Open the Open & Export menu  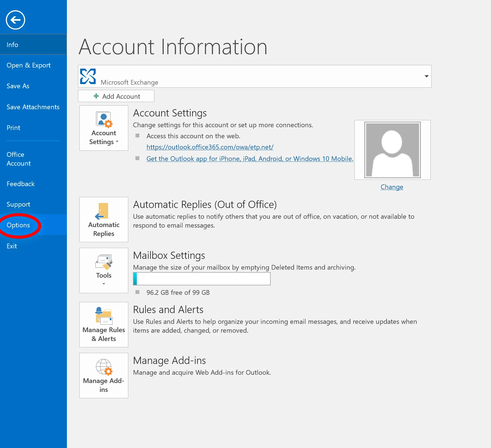33,65
